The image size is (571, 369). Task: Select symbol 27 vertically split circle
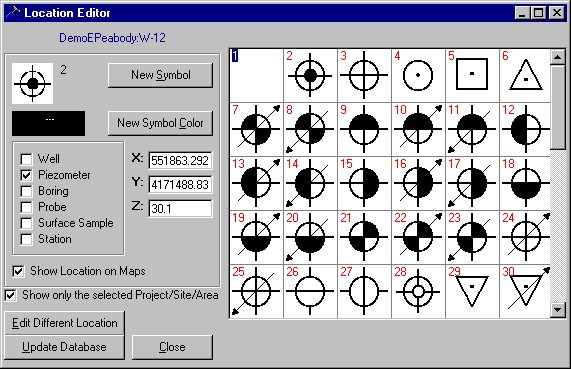tap(365, 291)
